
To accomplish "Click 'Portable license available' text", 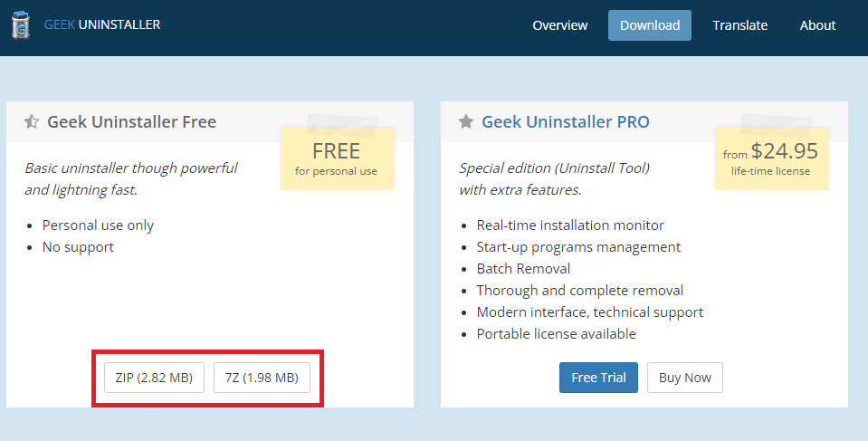I will [x=557, y=334].
